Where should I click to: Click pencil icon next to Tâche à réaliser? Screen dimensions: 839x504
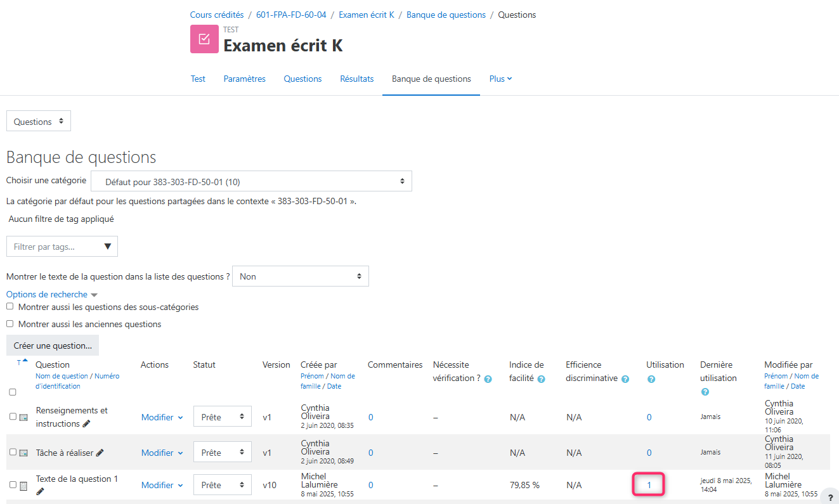(100, 453)
